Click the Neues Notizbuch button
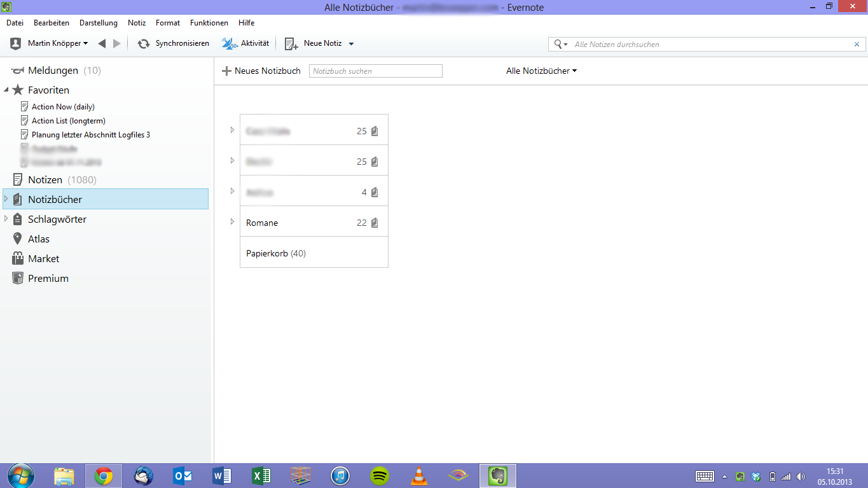 click(261, 71)
